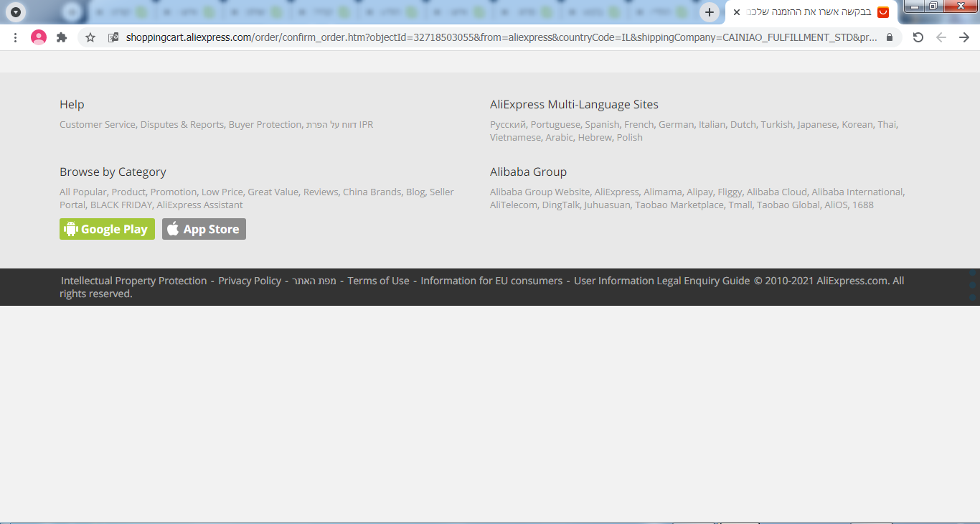Screen dimensions: 980x524
Task: Open Disputes & Reports link
Action: click(182, 124)
